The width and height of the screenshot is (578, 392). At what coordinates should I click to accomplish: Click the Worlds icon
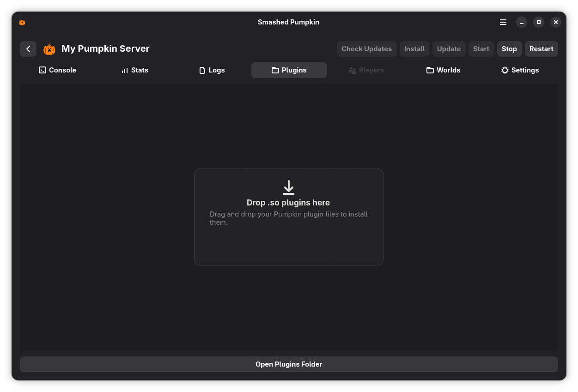[430, 70]
